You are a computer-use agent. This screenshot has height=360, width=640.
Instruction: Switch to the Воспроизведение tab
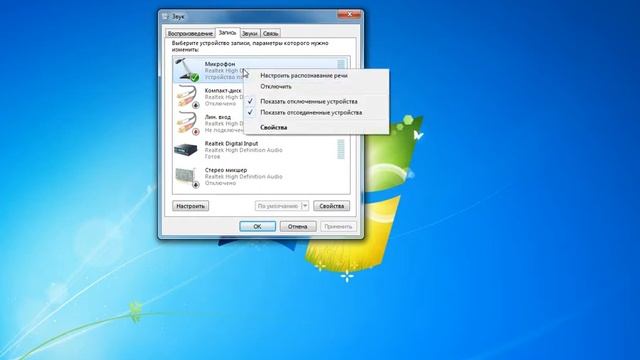coord(190,33)
